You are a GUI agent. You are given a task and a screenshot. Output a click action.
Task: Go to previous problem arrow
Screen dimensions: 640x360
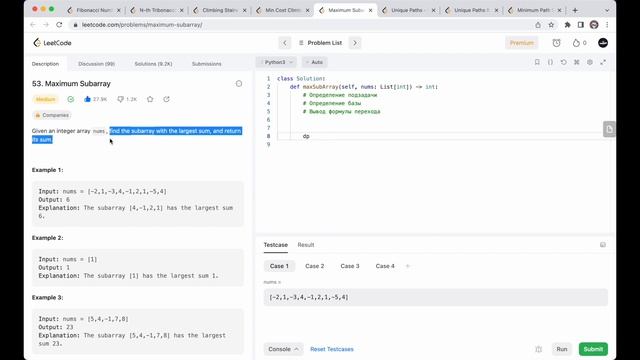tap(285, 43)
